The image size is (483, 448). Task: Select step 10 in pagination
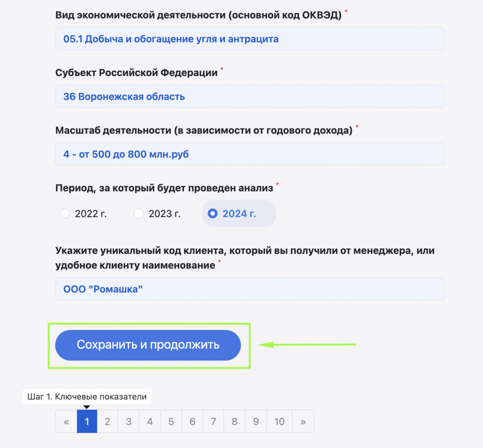280,421
